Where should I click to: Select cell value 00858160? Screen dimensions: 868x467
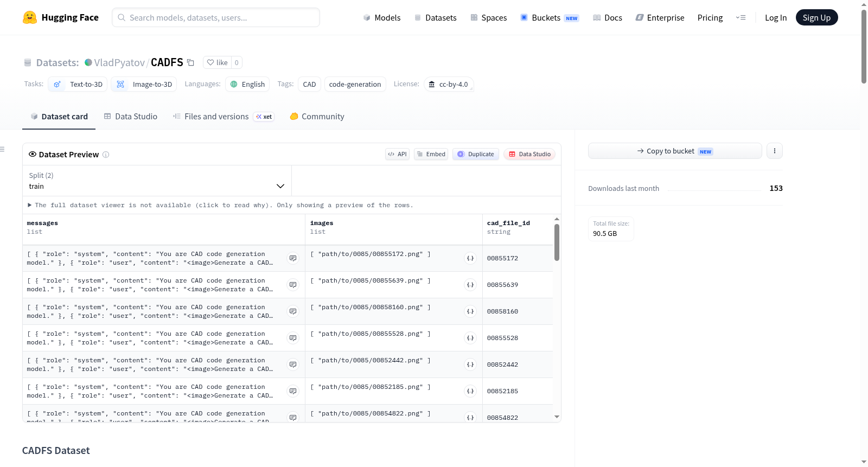point(502,311)
